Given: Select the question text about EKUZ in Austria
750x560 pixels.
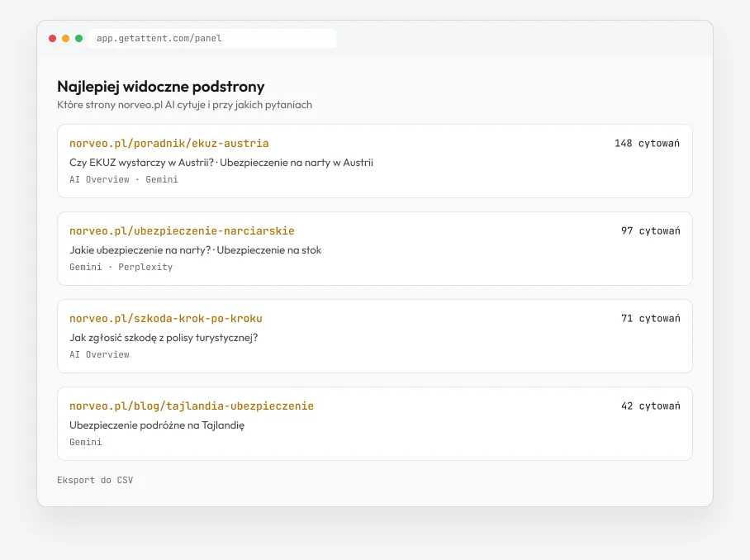Looking at the screenshot, I should [x=141, y=163].
